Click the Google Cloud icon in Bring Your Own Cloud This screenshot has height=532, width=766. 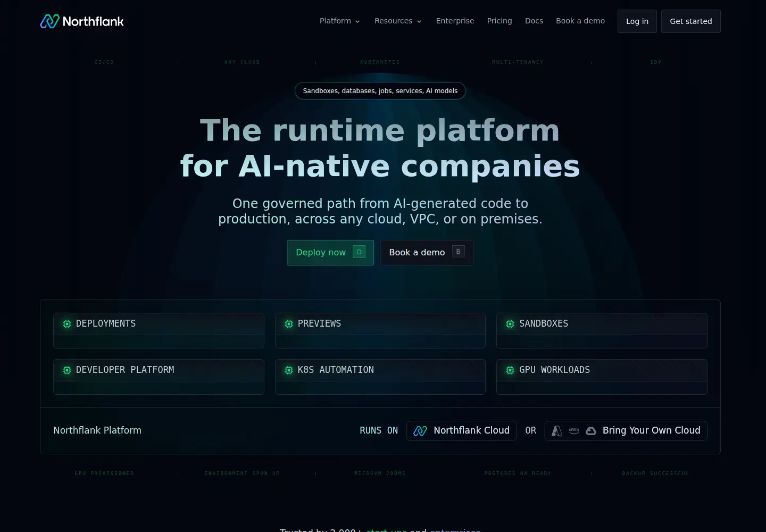(x=591, y=431)
